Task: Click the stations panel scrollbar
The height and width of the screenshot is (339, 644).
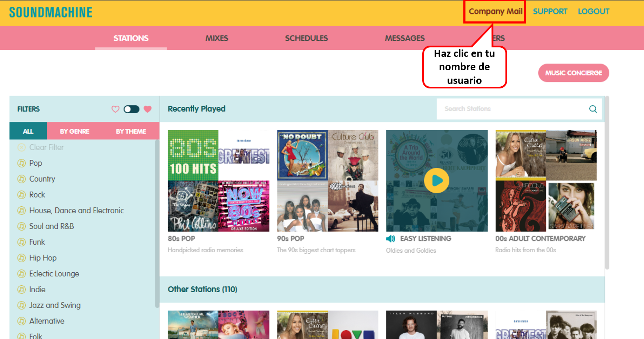Action: click(607, 182)
